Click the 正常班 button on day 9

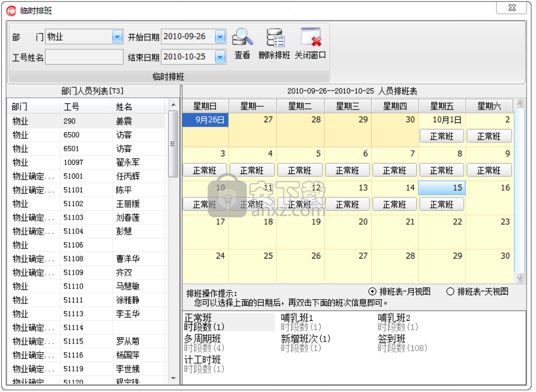[489, 170]
